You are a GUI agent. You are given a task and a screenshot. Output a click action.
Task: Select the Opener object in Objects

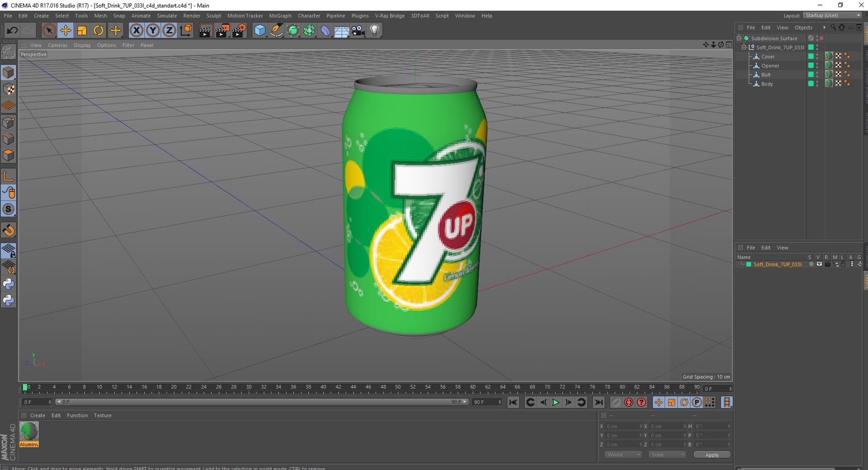pyautogui.click(x=770, y=66)
